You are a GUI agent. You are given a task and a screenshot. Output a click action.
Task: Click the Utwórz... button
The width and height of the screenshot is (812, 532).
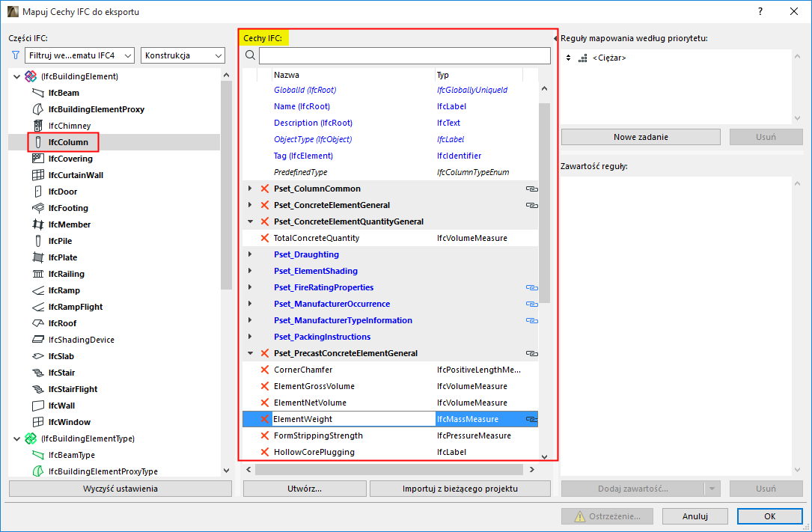pos(305,489)
